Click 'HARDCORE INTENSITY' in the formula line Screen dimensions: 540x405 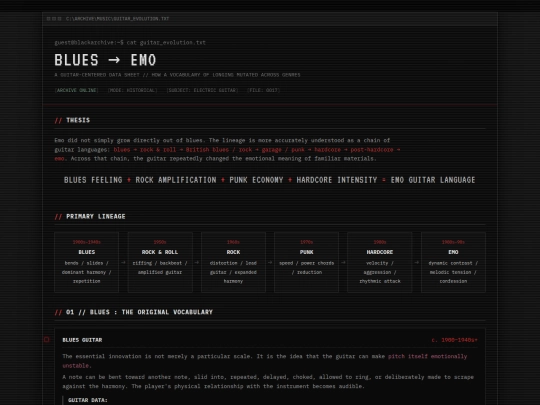pos(337,180)
